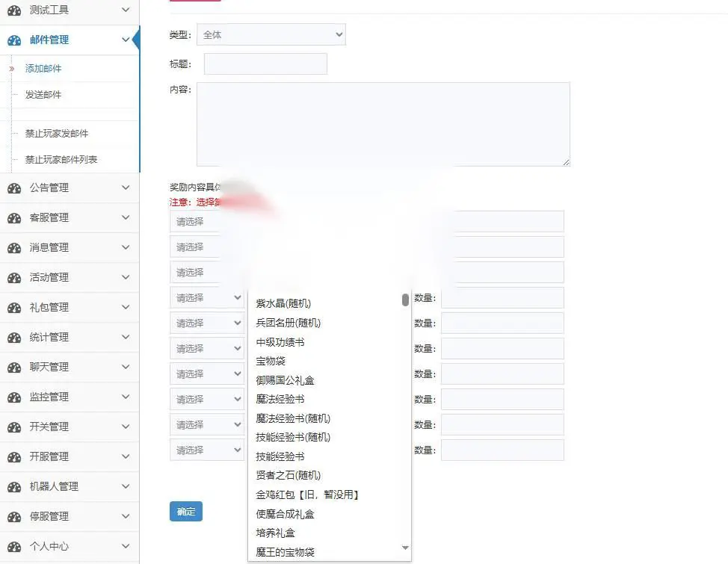Select 魔法经验书(随机) from the list
Screen dimensions: 728x564
(x=293, y=419)
